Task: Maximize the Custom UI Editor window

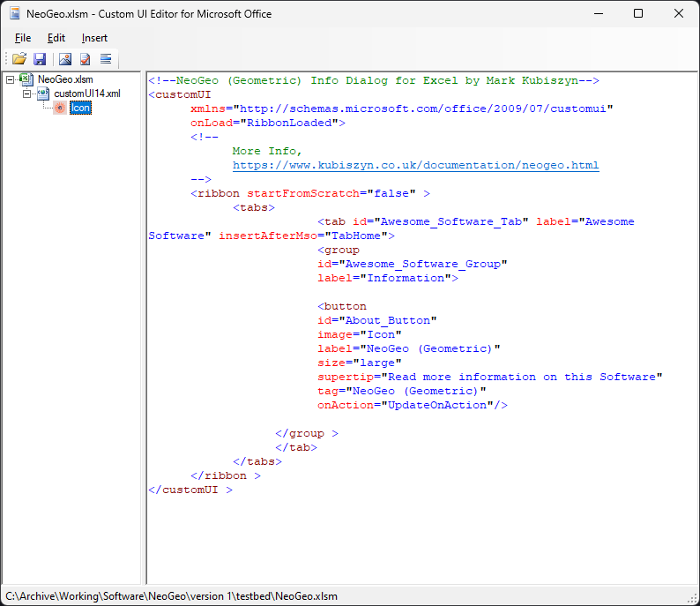Action: [x=637, y=14]
